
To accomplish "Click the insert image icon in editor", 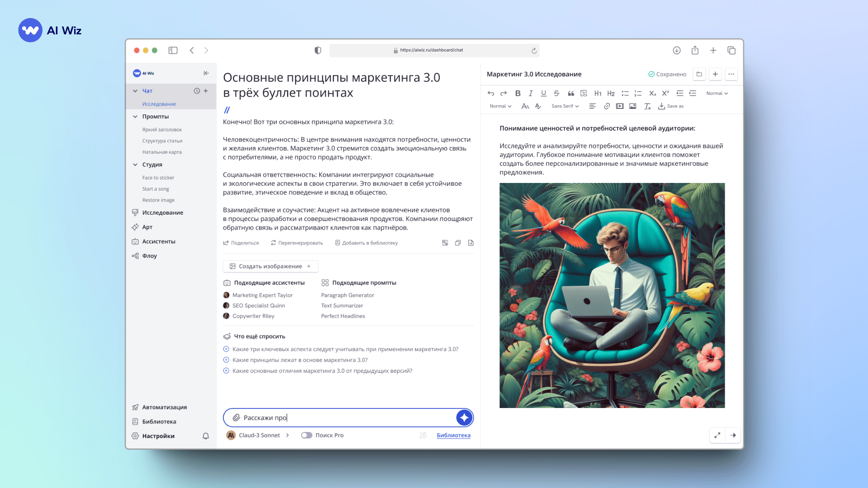I will pyautogui.click(x=632, y=106).
